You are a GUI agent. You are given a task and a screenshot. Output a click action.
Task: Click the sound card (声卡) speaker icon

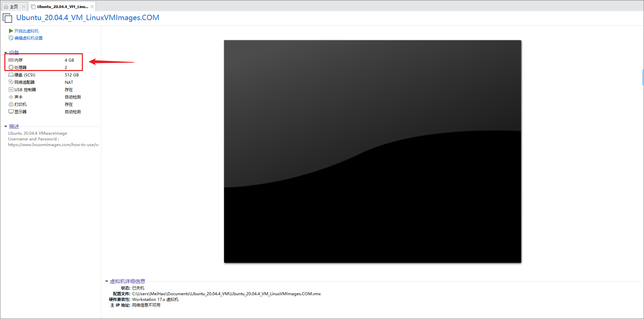point(11,97)
